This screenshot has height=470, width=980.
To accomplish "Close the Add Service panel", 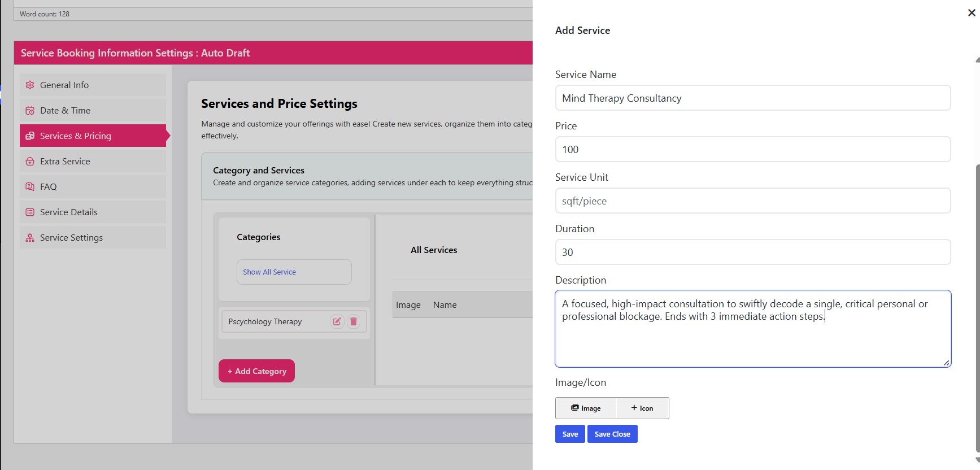I will 971,12.
